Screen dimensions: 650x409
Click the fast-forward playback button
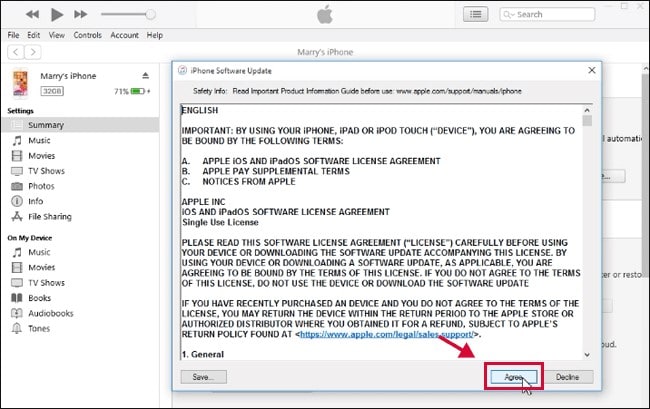(x=80, y=15)
